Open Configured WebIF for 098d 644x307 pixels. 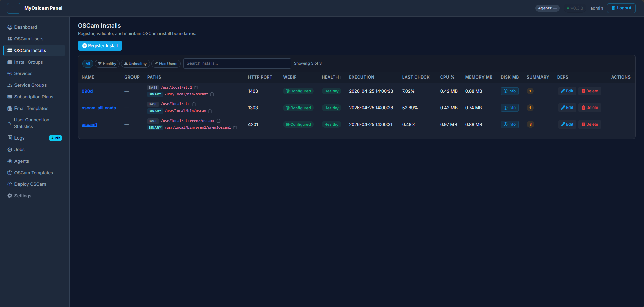(x=298, y=91)
